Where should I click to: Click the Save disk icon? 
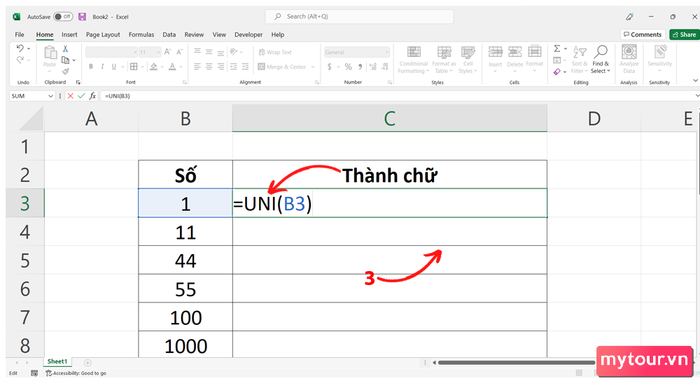click(82, 17)
